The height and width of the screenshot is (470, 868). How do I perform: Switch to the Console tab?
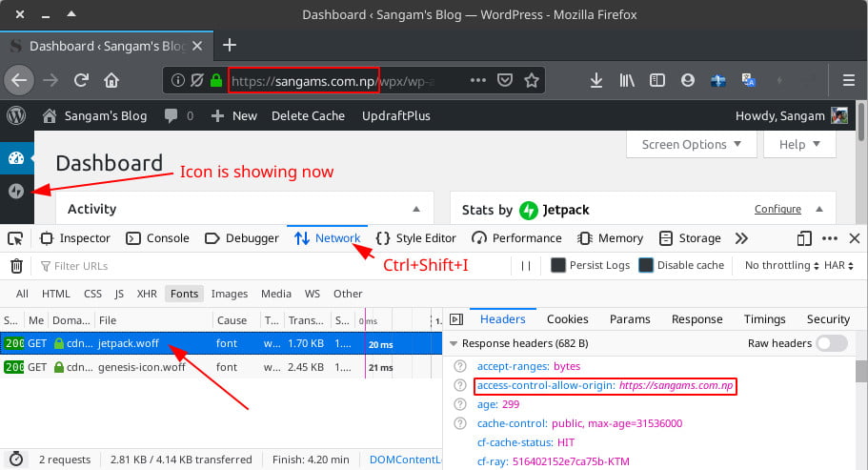pyautogui.click(x=158, y=238)
